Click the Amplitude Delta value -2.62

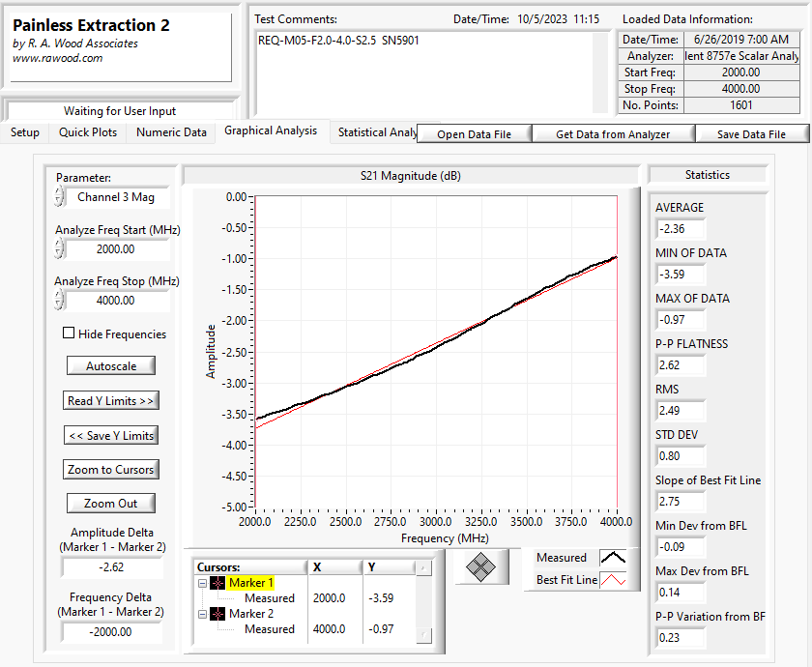pyautogui.click(x=112, y=567)
